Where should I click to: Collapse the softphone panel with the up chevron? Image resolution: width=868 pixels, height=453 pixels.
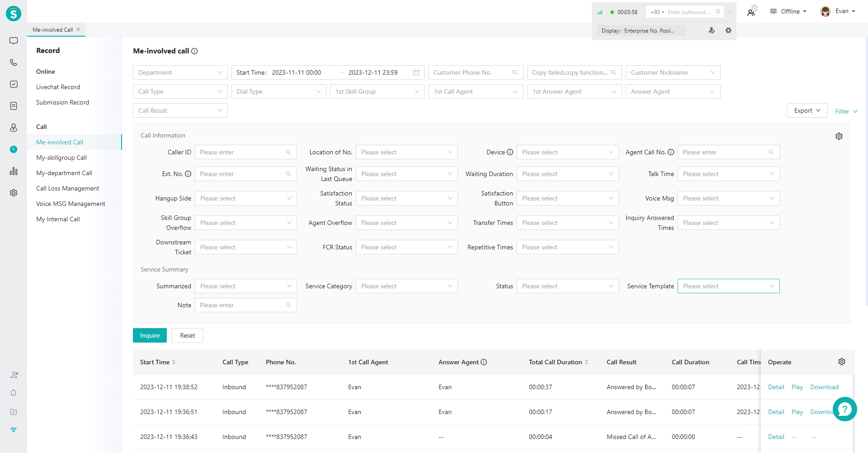[x=730, y=12]
